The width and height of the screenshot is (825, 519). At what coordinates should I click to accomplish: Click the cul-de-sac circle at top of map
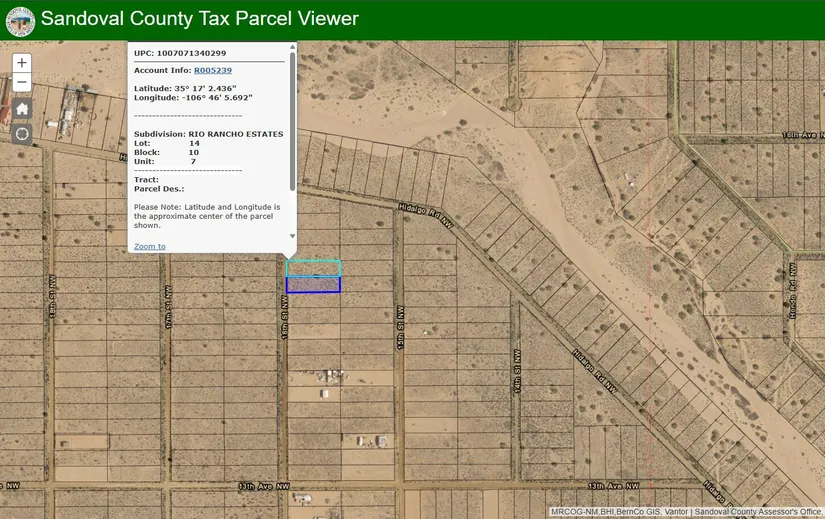(513, 101)
